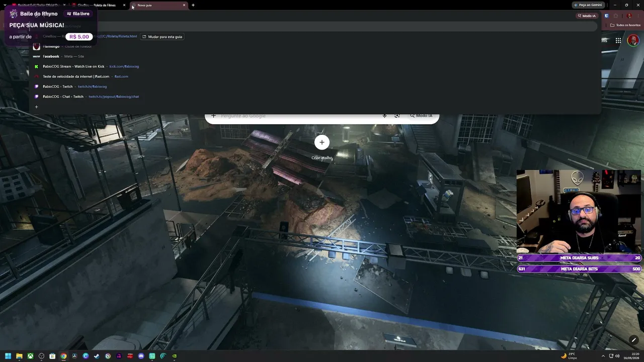Open the weather widget showing 23°C
The image size is (644, 362).
click(x=569, y=356)
